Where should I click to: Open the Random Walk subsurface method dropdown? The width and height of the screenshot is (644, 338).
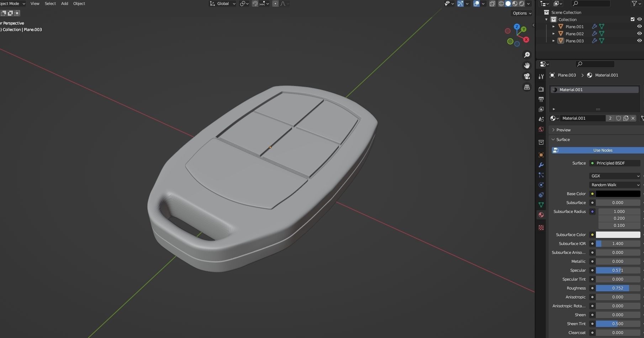point(615,185)
